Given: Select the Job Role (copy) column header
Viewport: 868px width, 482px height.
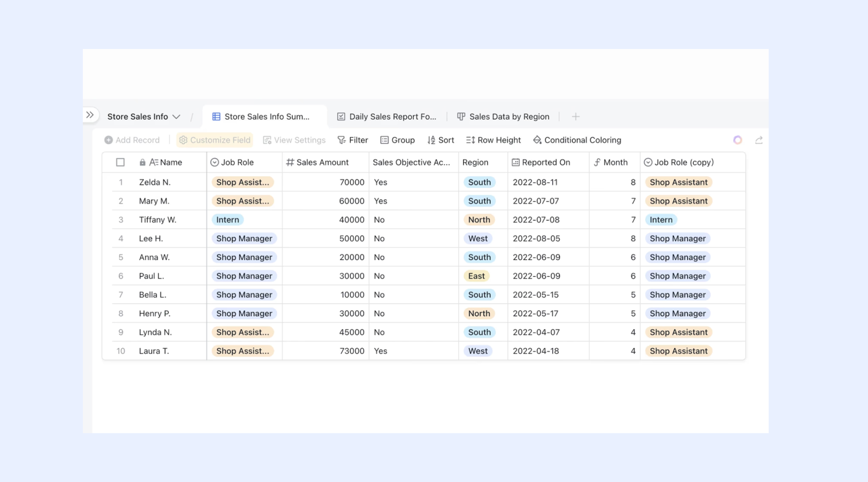Looking at the screenshot, I should pos(693,162).
